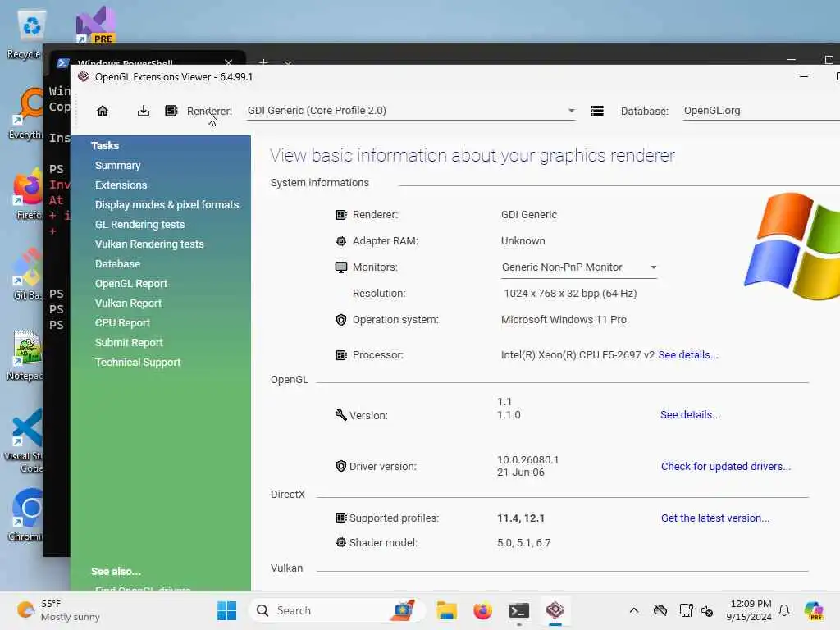This screenshot has width=840, height=630.
Task: Open the Renderer dropdown GDI Generic
Action: click(x=411, y=111)
